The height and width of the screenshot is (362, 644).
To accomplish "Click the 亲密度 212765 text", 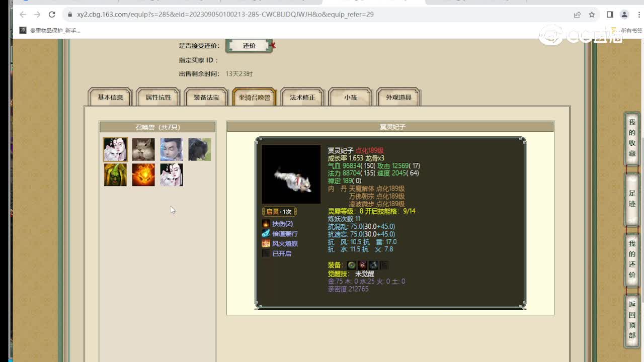I will point(348,289).
